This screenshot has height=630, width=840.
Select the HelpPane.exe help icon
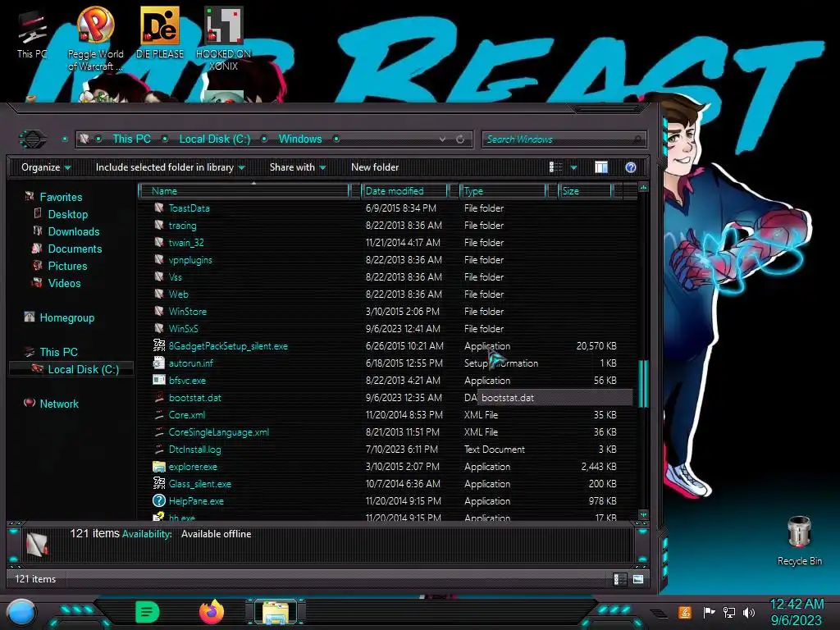(x=159, y=500)
